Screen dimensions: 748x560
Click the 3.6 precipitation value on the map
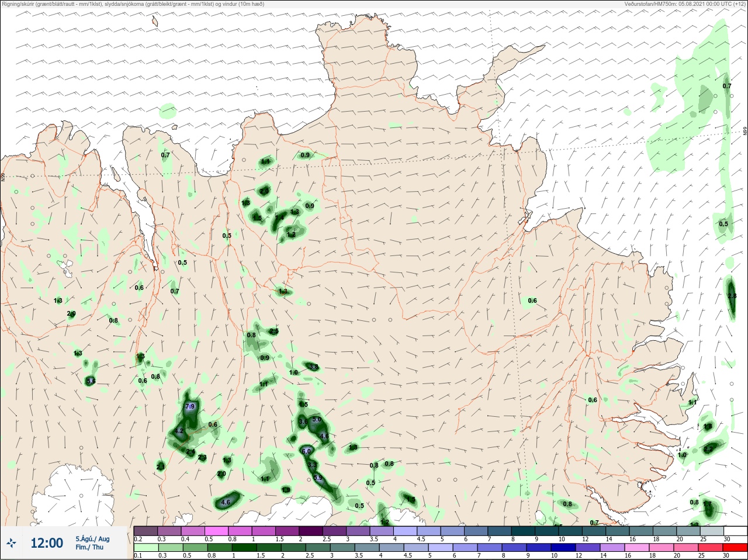(x=303, y=421)
